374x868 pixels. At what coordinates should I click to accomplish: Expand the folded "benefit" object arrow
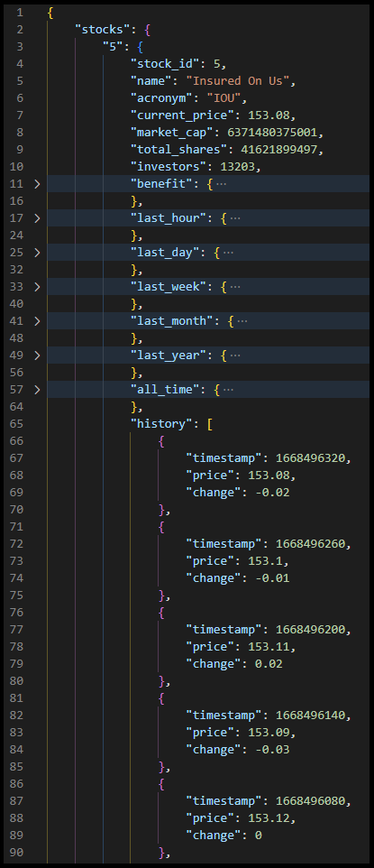(x=37, y=184)
